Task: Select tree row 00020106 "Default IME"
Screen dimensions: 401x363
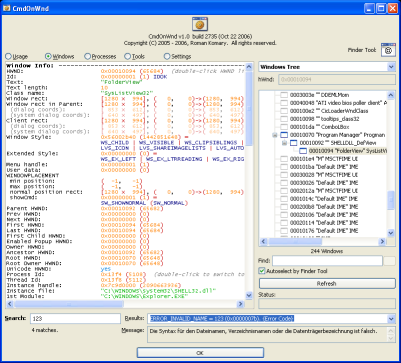Action: 324,215
